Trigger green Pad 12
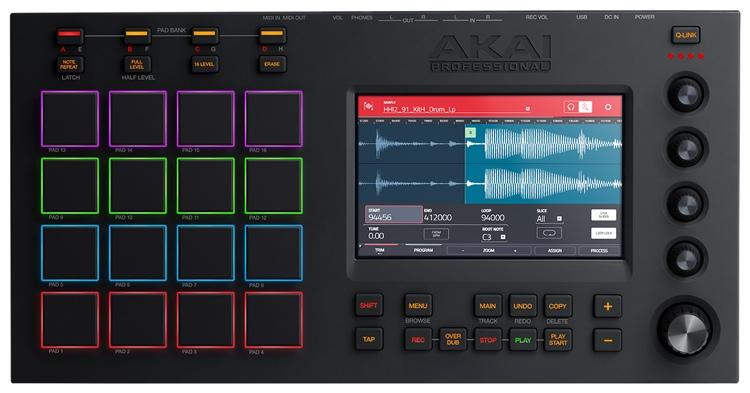Screen dimensions: 750x393 [x=274, y=186]
